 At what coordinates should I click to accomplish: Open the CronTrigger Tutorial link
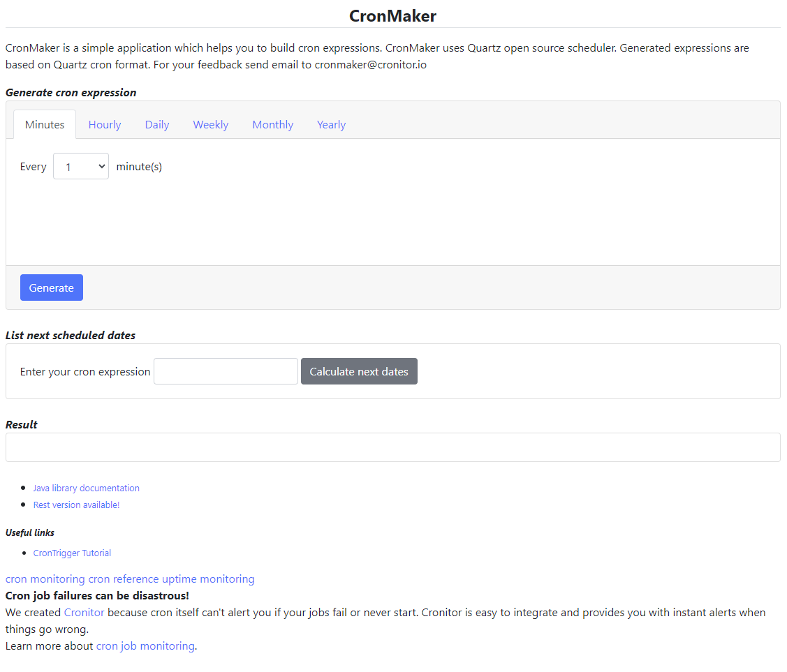(72, 553)
